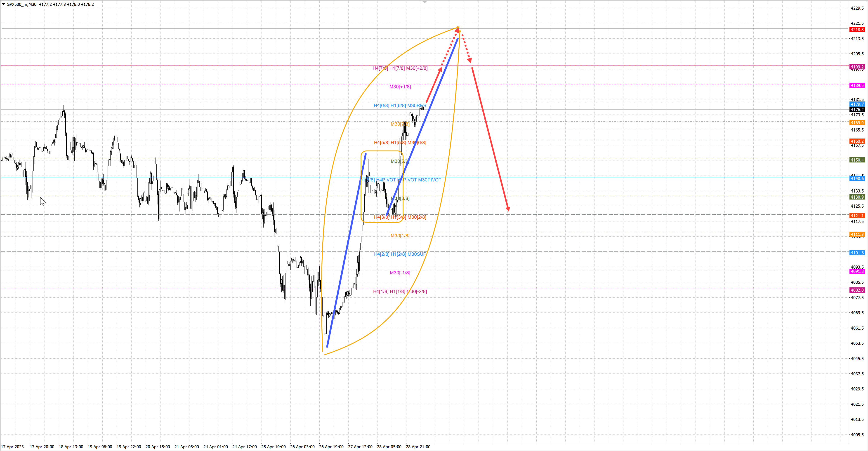The image size is (868, 451).
Task: Select the magenta 4199.2 price tag
Action: pyautogui.click(x=857, y=67)
